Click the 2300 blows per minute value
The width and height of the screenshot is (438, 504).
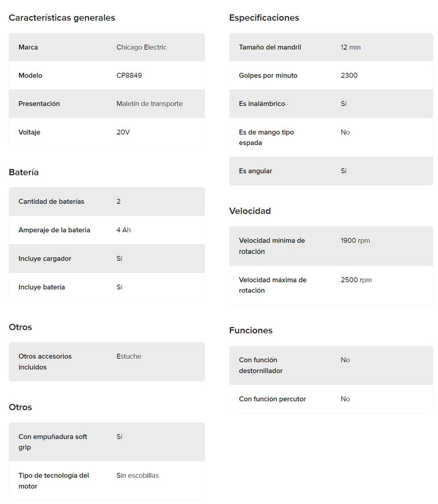[x=349, y=76]
